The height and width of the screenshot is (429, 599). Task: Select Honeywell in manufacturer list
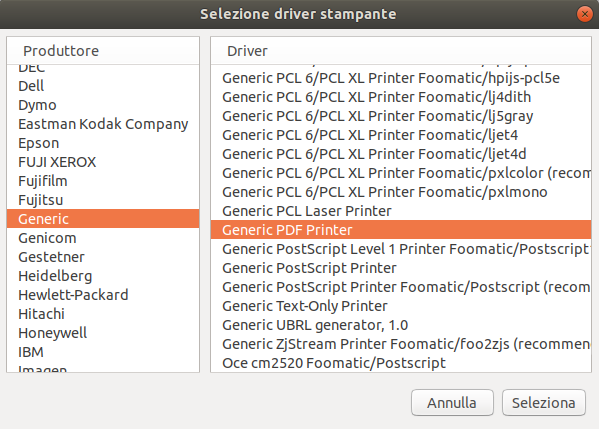(x=103, y=333)
